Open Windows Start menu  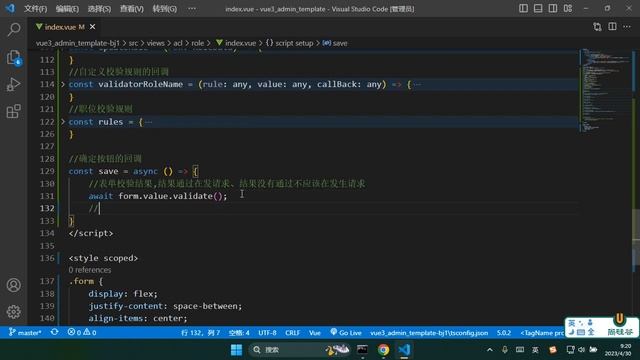[236, 350]
